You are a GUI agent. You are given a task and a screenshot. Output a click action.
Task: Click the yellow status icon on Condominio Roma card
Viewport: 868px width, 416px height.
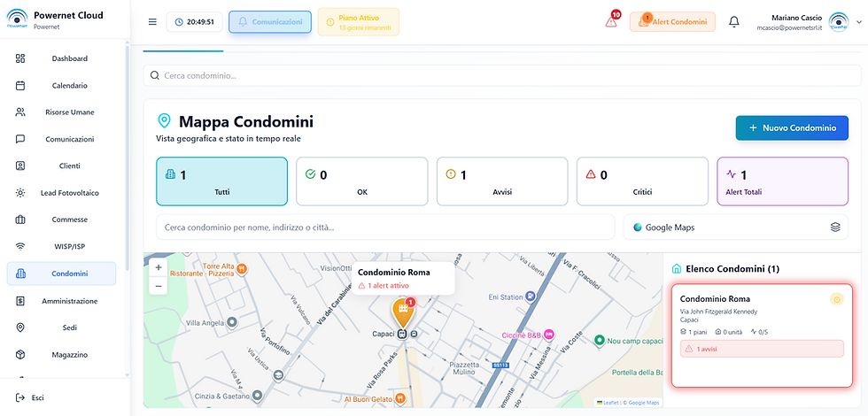[836, 299]
